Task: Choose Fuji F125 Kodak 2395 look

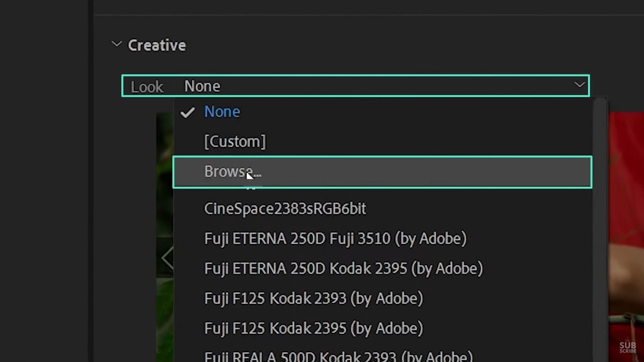Action: click(x=313, y=328)
